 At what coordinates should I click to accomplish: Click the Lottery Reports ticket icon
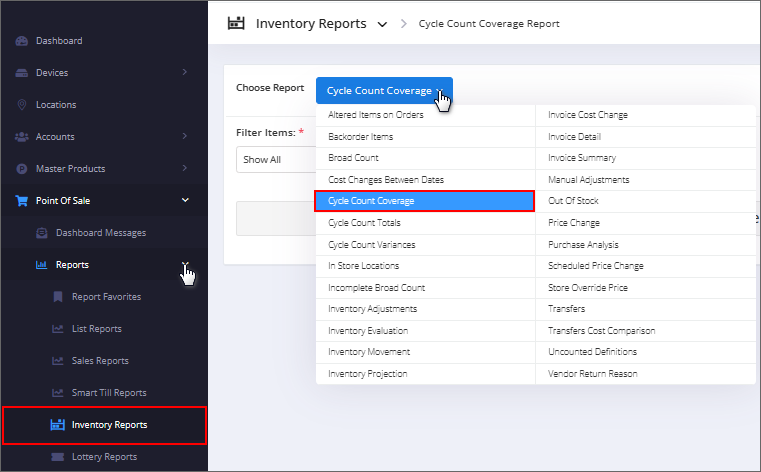(58, 457)
